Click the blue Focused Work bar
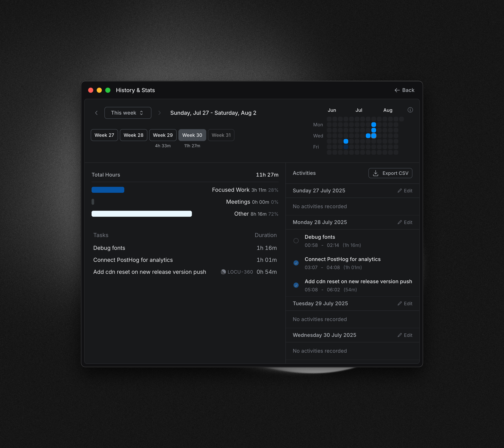 108,190
